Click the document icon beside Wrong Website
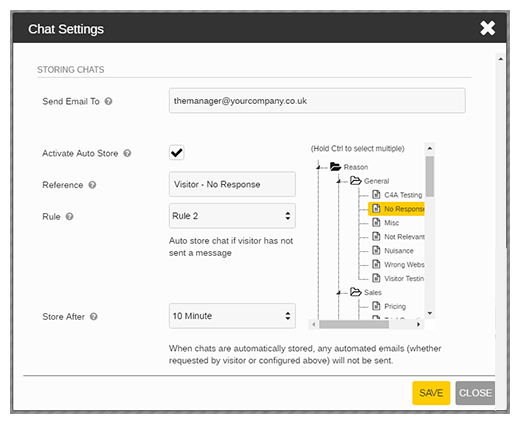The height and width of the screenshot is (424, 520). pos(376,264)
